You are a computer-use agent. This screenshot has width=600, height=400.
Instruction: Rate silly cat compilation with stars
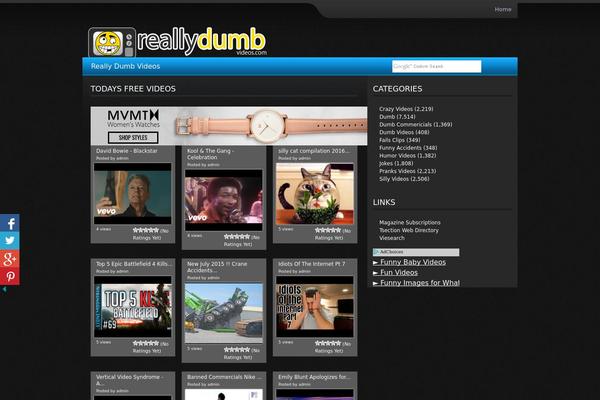tap(328, 230)
